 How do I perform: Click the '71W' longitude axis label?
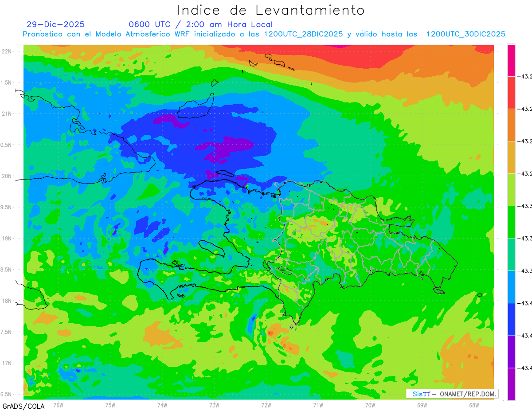coord(318,405)
